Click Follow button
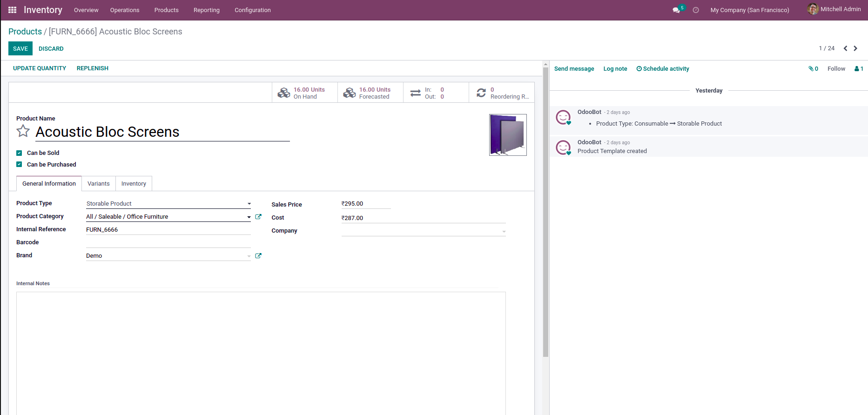The image size is (868, 415). point(836,69)
